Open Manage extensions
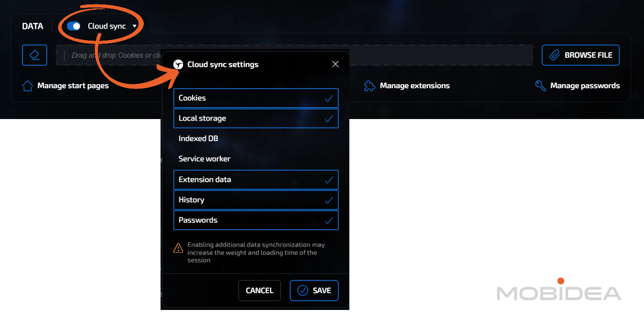644x317 pixels. [x=414, y=86]
